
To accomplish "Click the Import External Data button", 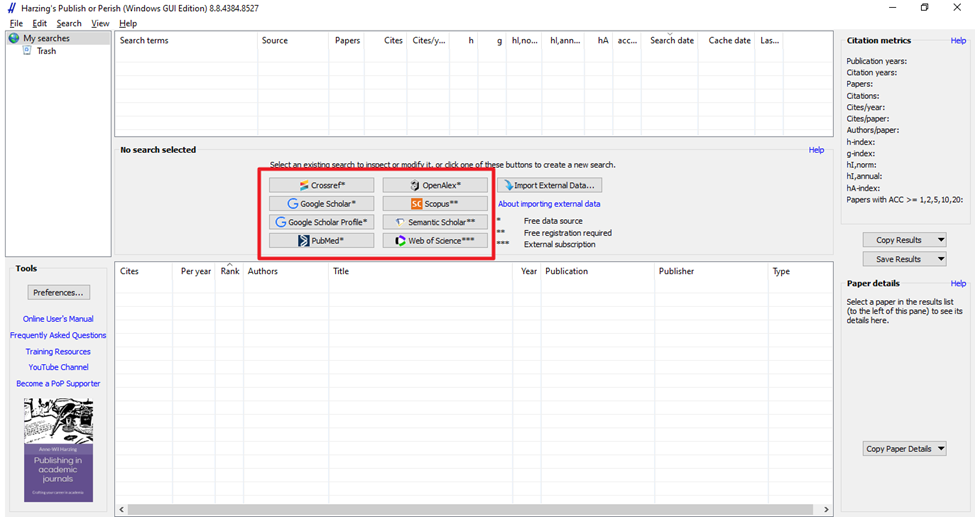I will coord(549,185).
